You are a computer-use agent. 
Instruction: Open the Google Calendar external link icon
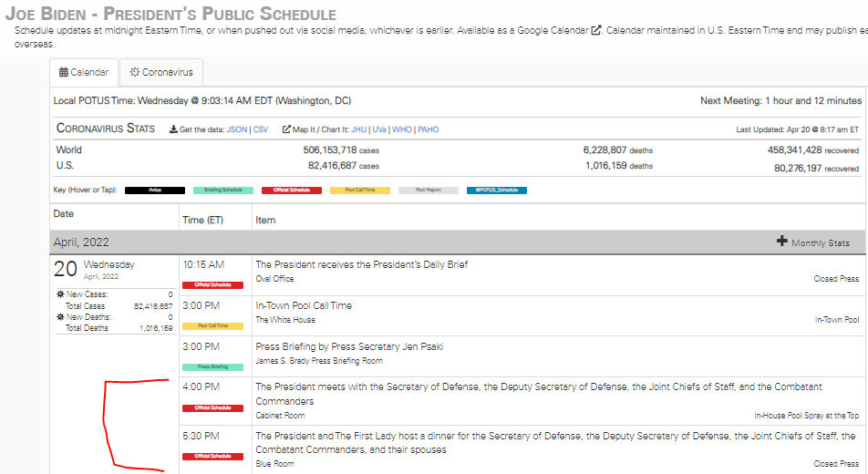[x=595, y=30]
